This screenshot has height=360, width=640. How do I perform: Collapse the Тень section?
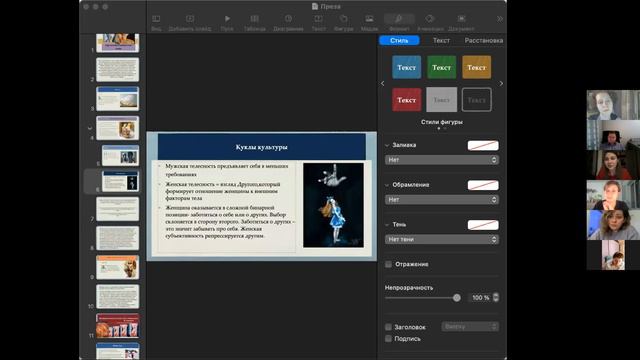(387, 224)
